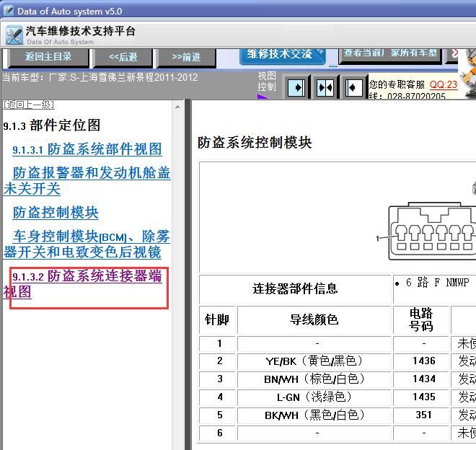
Task: Click the pin 1 cell
Action: pyautogui.click(x=217, y=344)
